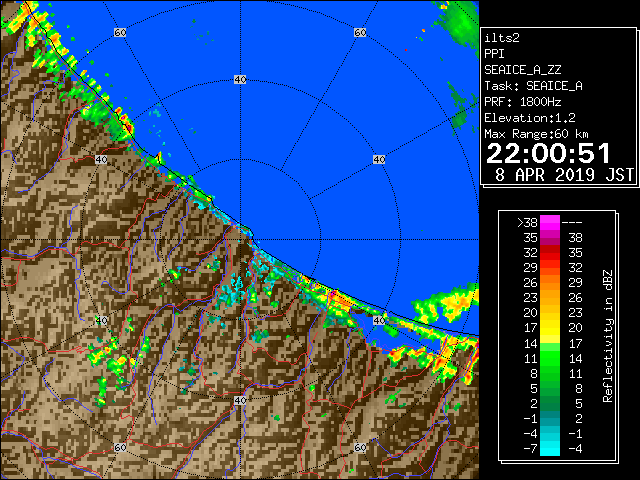Click the 'ilts2' radar site label

tap(502, 38)
